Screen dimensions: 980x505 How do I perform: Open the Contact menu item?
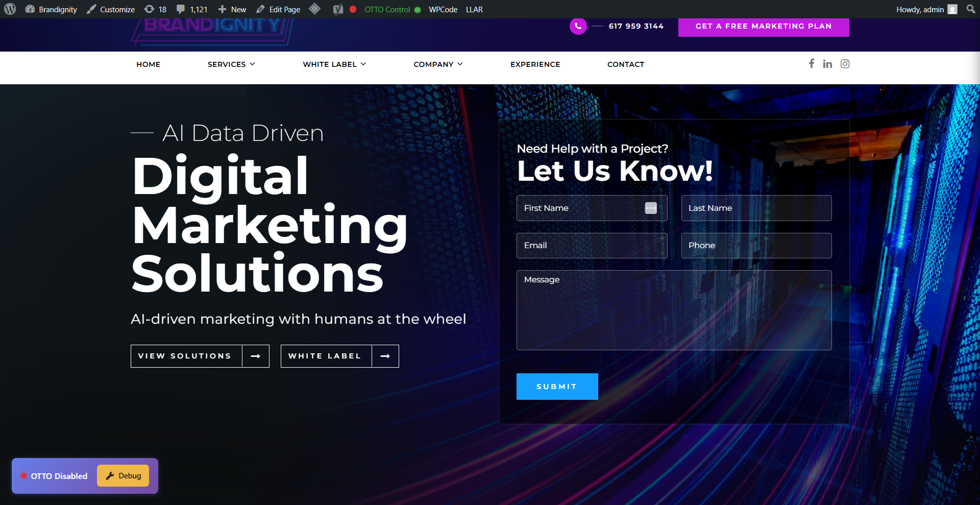[625, 64]
